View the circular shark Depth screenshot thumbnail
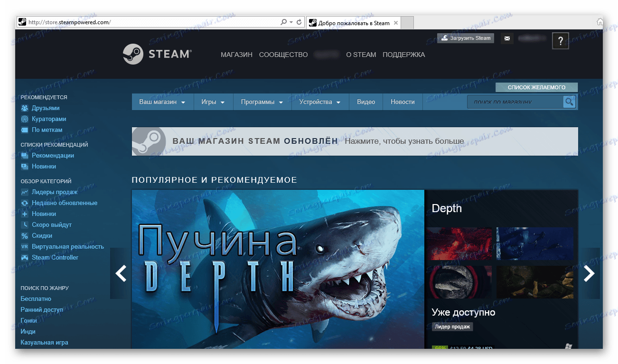This screenshot has width=618, height=364. coord(459,282)
